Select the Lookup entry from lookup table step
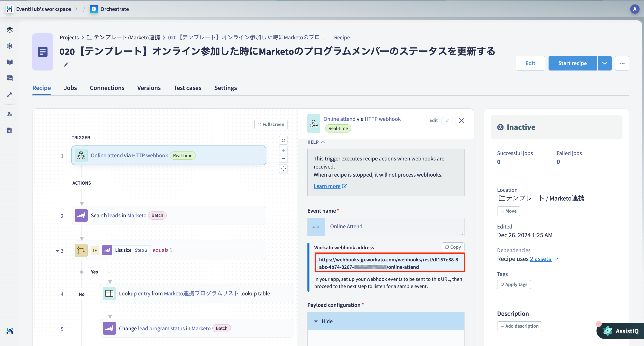Screen dimensions: 644x346 tap(197, 294)
